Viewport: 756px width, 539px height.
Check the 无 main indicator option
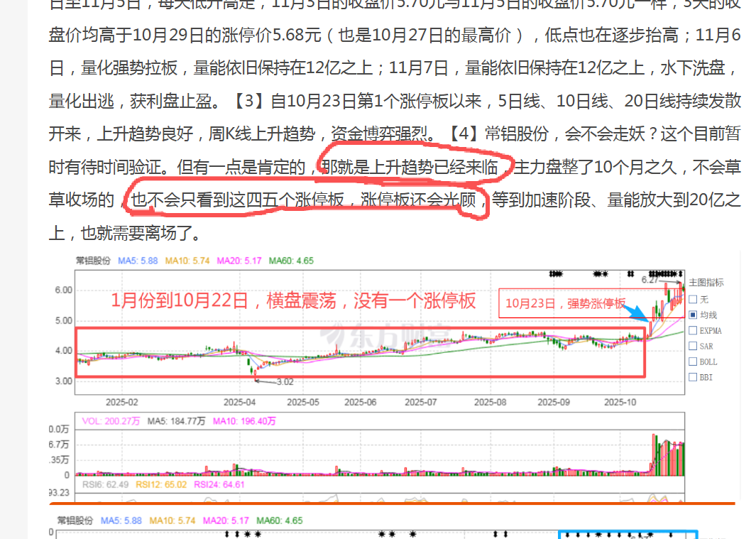(693, 299)
